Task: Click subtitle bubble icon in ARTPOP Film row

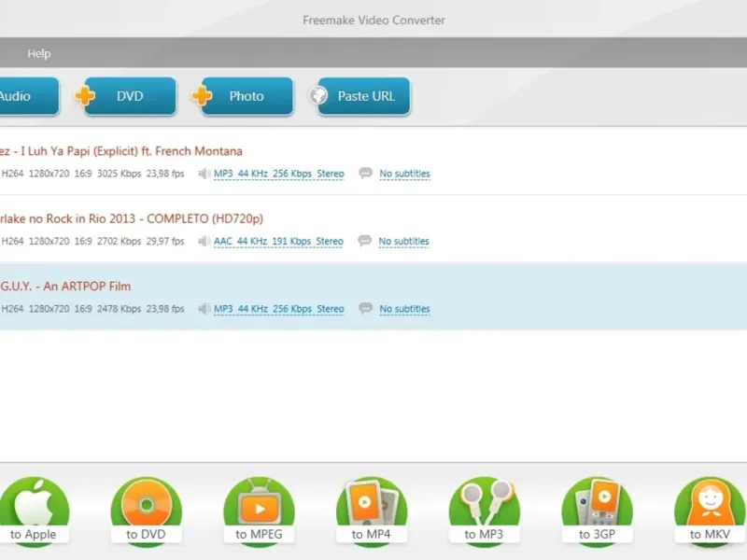Action: [365, 308]
